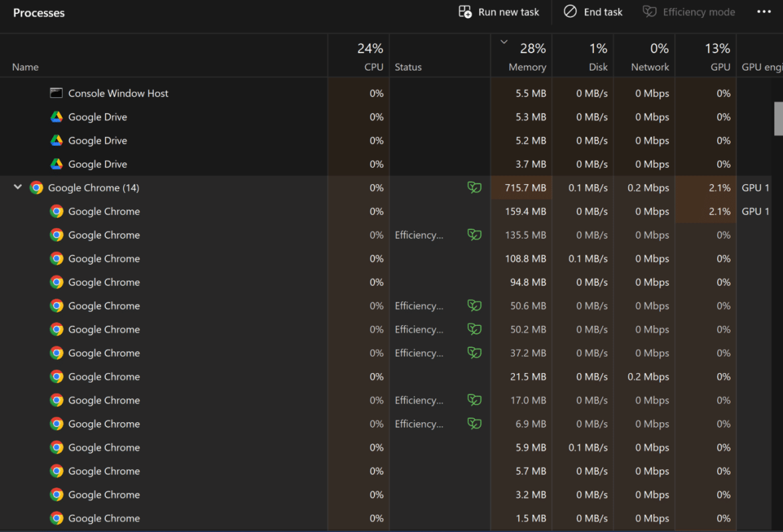
Task: Click the Chrome icon in the 37.2 MB row
Action: tap(57, 353)
